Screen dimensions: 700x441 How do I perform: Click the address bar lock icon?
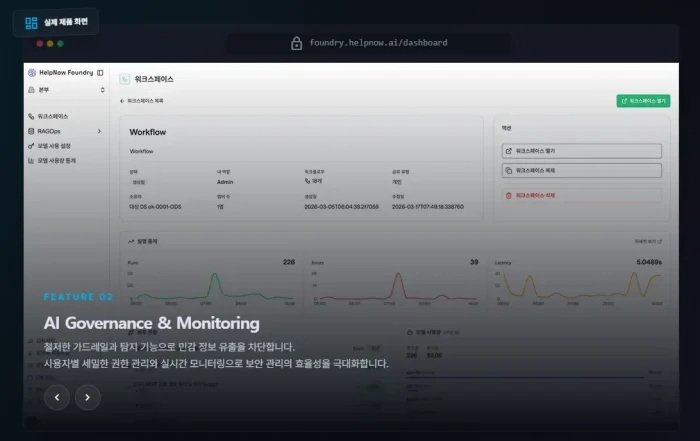point(296,43)
